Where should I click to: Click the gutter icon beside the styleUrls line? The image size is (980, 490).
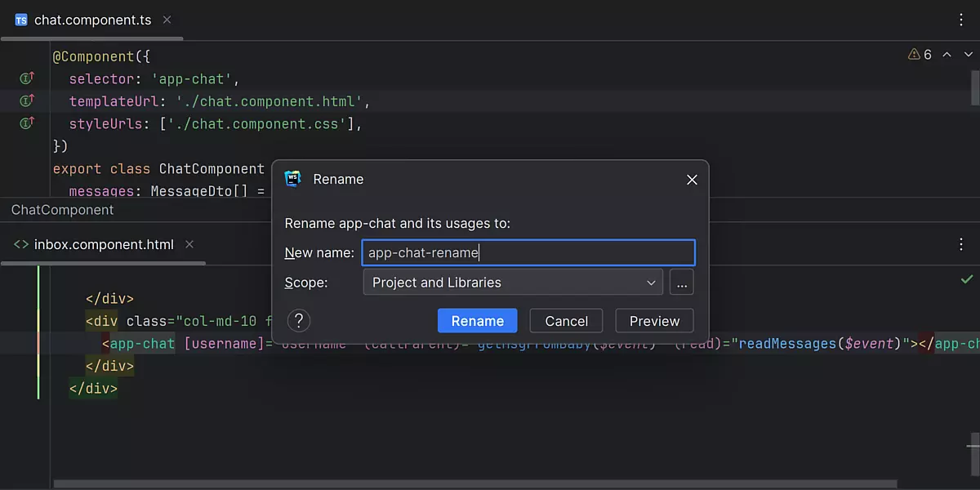tap(27, 124)
